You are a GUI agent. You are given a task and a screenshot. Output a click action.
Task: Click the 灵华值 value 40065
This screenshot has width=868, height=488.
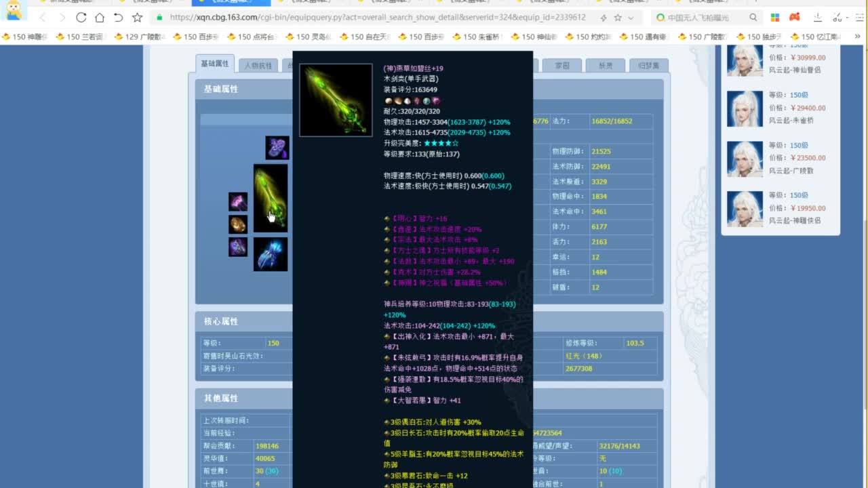coord(264,458)
